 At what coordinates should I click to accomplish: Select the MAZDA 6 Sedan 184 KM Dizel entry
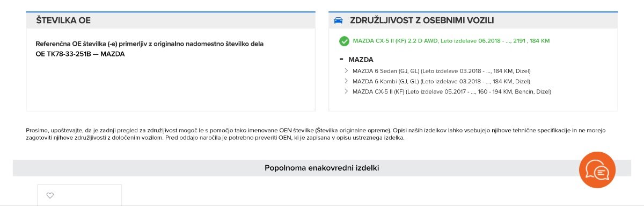tap(442, 71)
